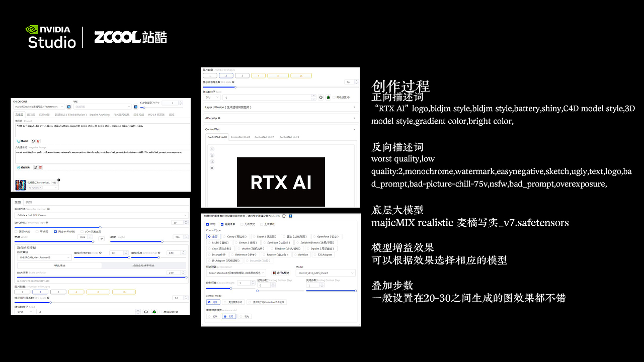
Task: Open the upscaler dropdown R-ESRGAN 4x+ Anime6B
Action: click(44, 257)
